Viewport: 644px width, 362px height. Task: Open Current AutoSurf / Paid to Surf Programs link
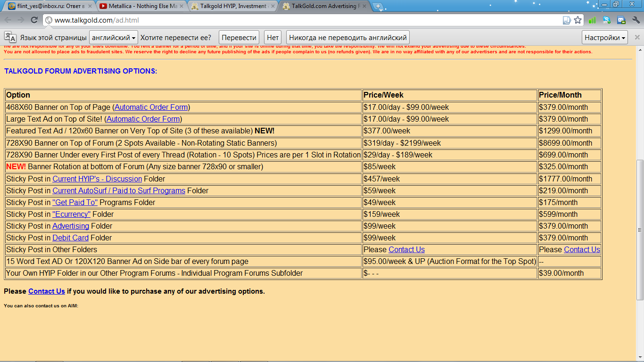[119, 190]
